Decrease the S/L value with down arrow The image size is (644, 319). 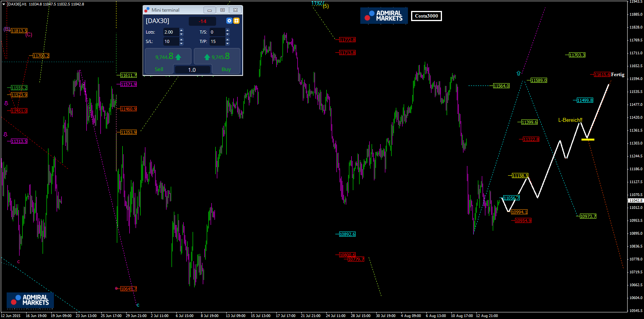(181, 43)
